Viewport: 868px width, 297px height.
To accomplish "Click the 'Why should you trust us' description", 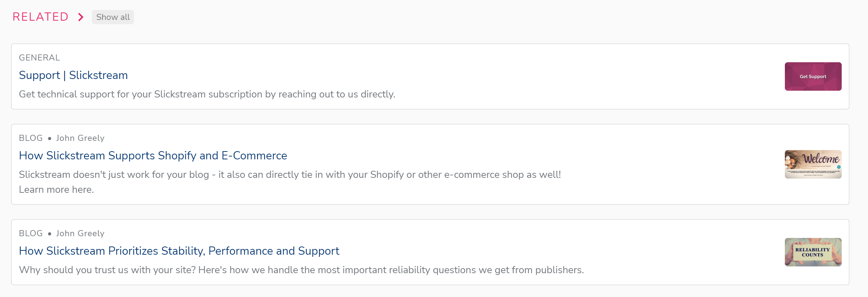I will coord(301,270).
